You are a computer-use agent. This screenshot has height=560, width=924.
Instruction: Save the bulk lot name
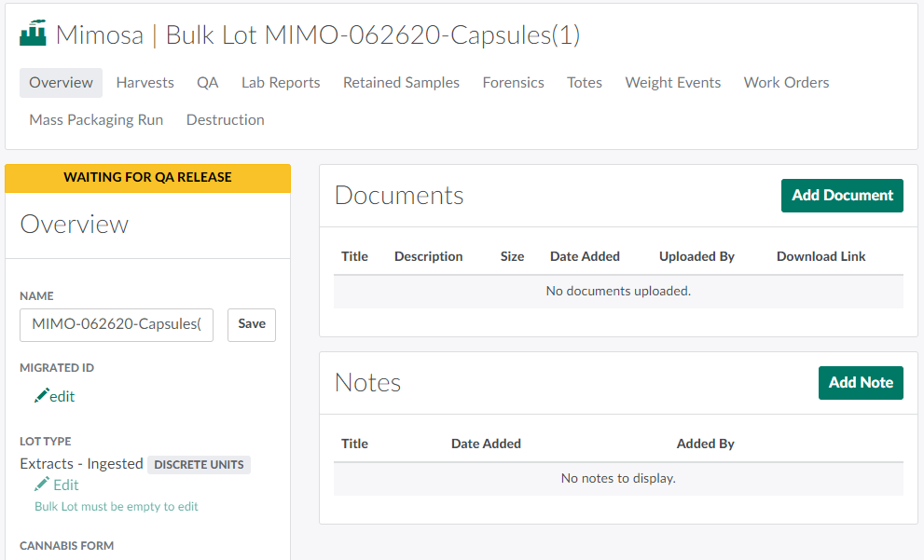252,324
